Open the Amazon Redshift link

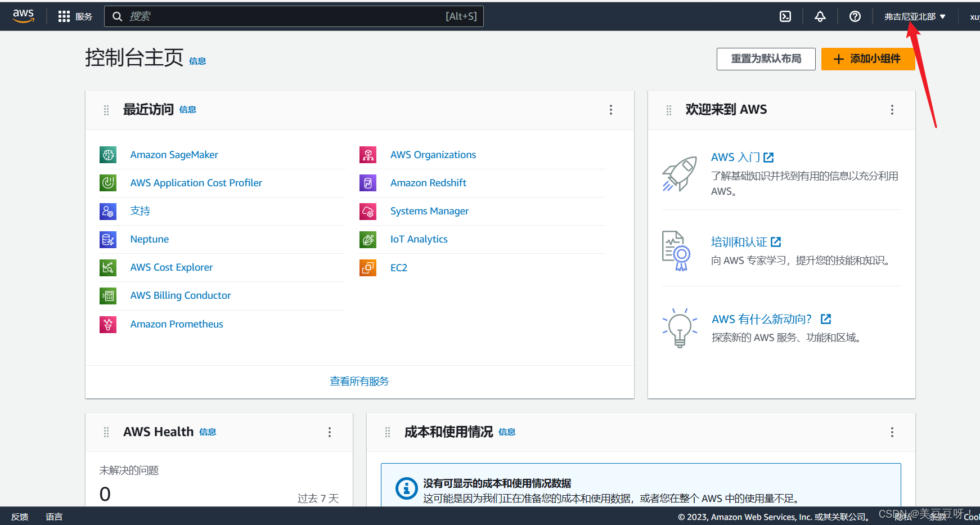[x=429, y=183]
